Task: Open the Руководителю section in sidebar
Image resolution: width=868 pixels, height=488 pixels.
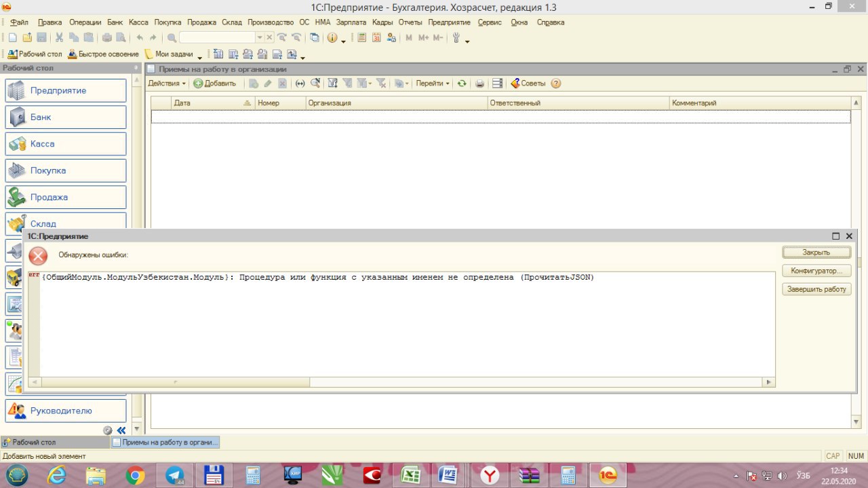Action: [66, 411]
